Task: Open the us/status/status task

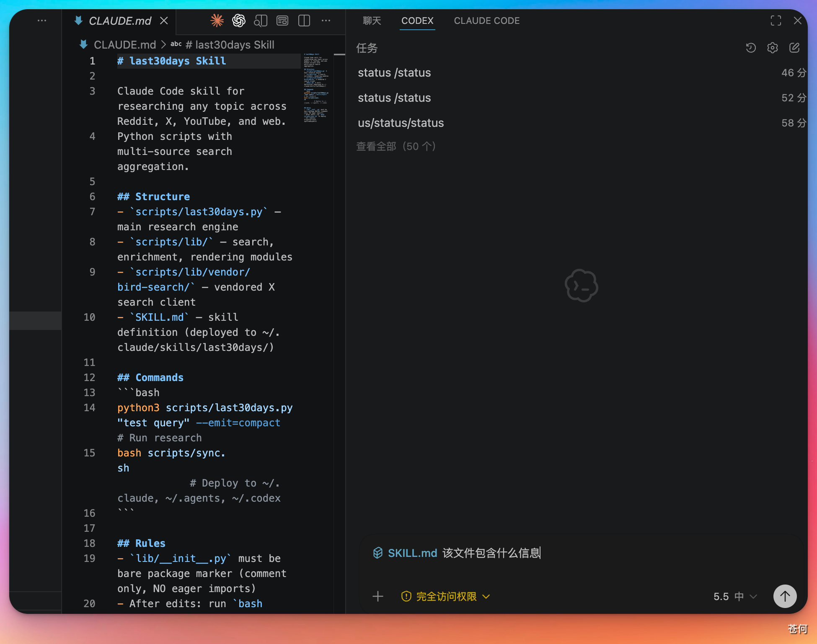Action: [581, 123]
